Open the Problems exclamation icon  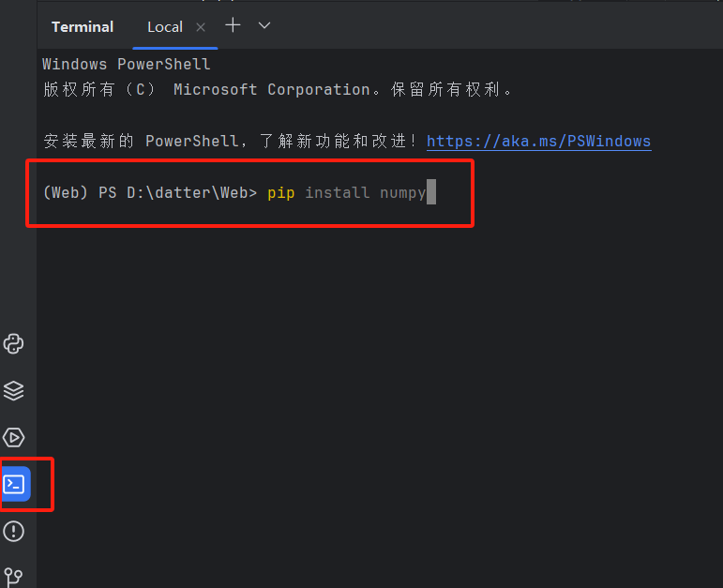pos(13,532)
